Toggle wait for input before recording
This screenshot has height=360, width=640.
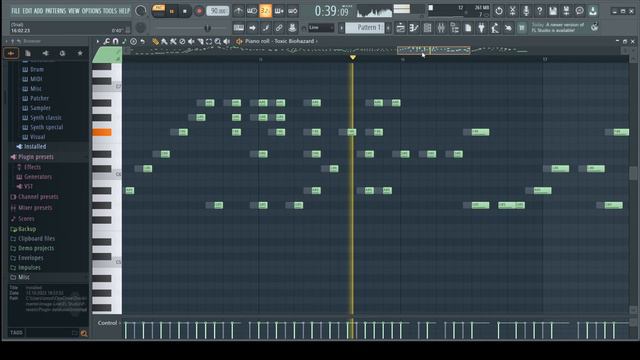click(252, 11)
